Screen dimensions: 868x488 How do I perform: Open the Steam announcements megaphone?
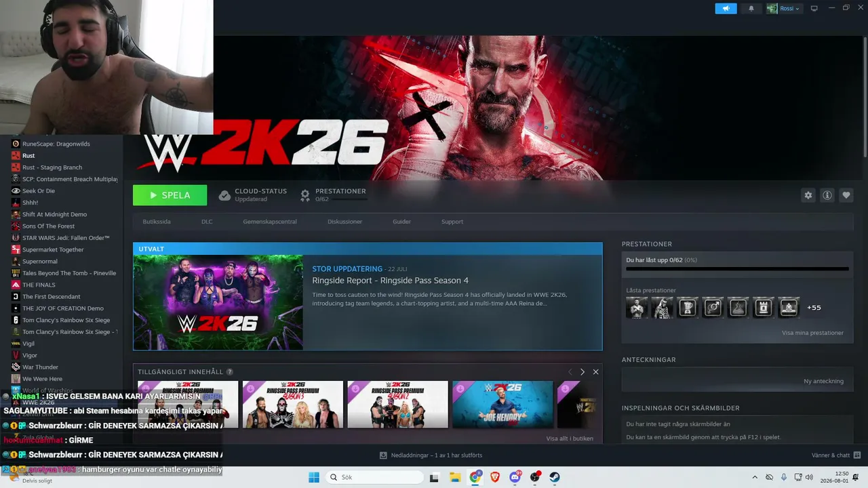click(x=726, y=8)
